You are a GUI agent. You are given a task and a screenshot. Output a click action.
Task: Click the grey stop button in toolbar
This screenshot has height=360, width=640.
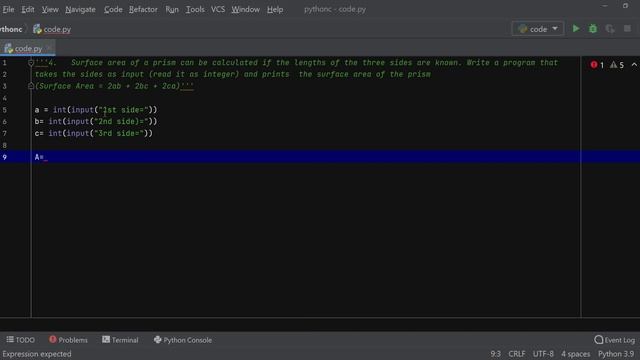coord(627,29)
